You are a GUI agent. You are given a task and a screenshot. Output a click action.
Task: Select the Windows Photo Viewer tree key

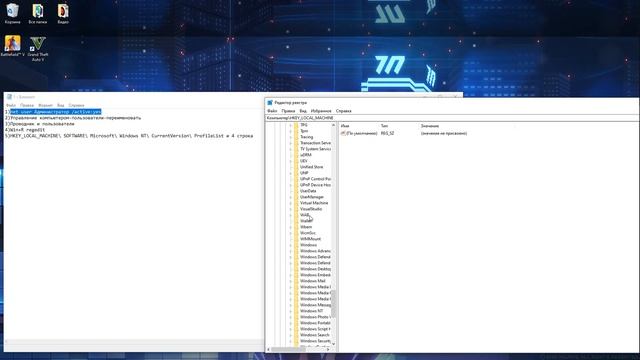pos(315,317)
